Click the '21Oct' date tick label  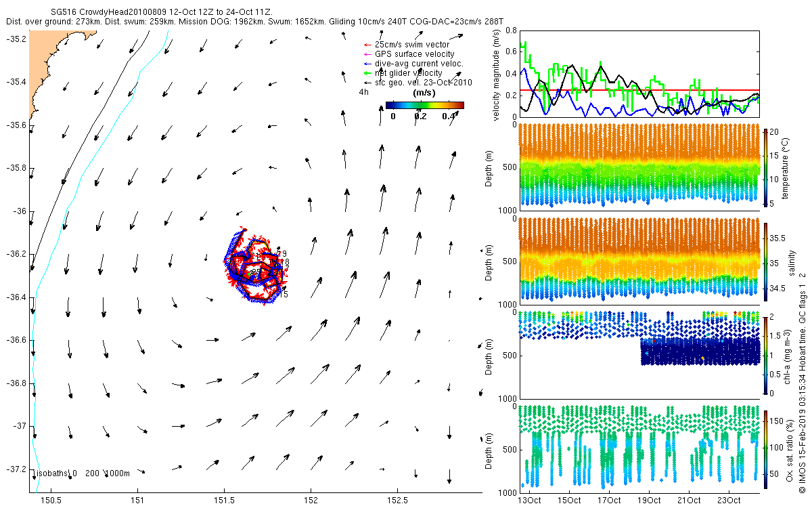(689, 501)
